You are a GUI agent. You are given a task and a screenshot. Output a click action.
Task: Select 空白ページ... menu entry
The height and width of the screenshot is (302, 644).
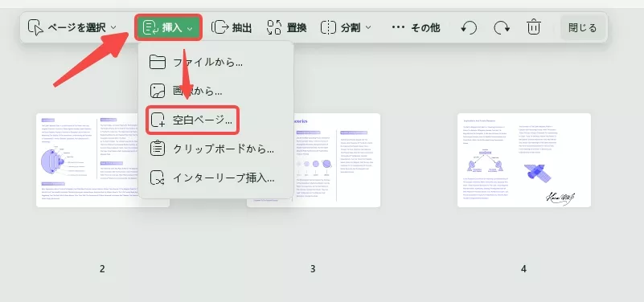192,120
